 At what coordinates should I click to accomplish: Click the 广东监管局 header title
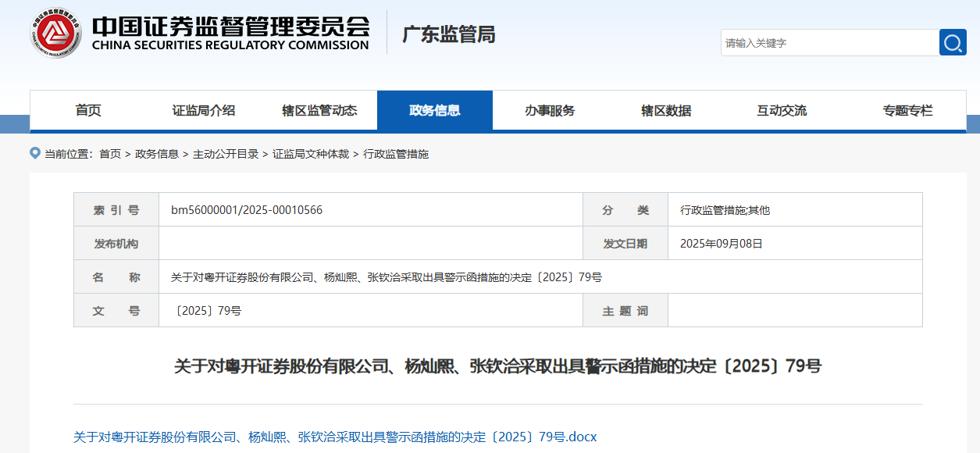448,34
